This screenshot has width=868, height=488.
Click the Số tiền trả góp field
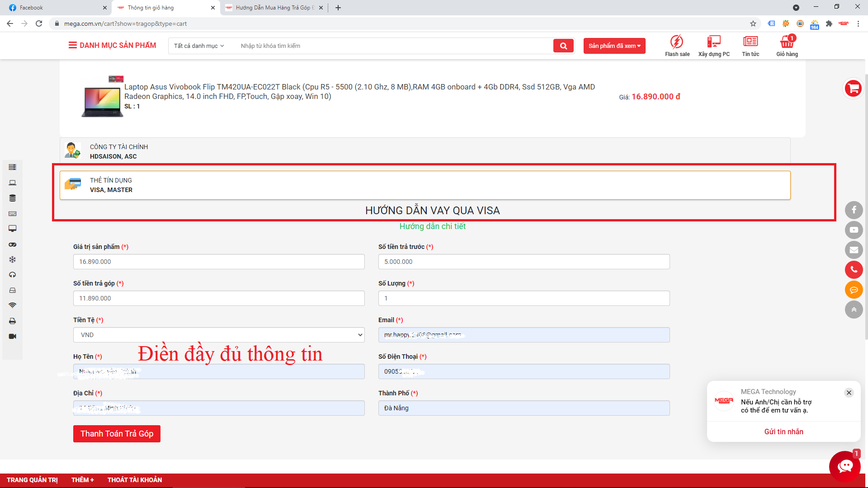coord(219,298)
